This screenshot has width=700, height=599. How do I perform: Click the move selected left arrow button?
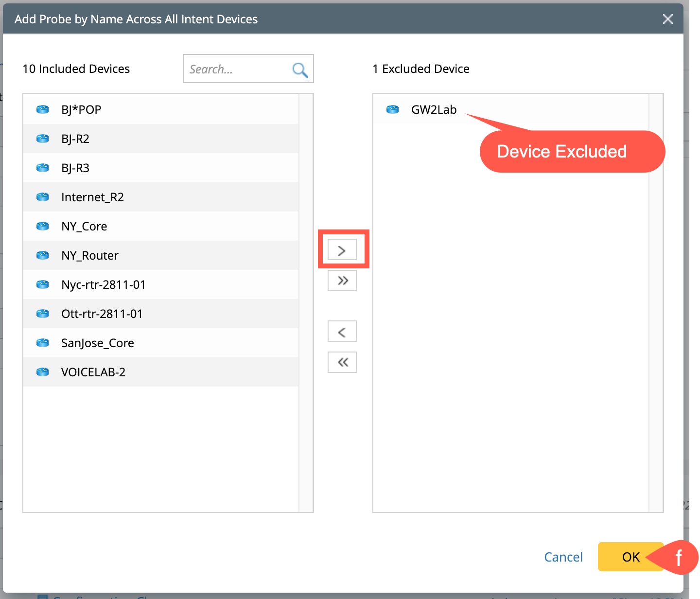(342, 332)
